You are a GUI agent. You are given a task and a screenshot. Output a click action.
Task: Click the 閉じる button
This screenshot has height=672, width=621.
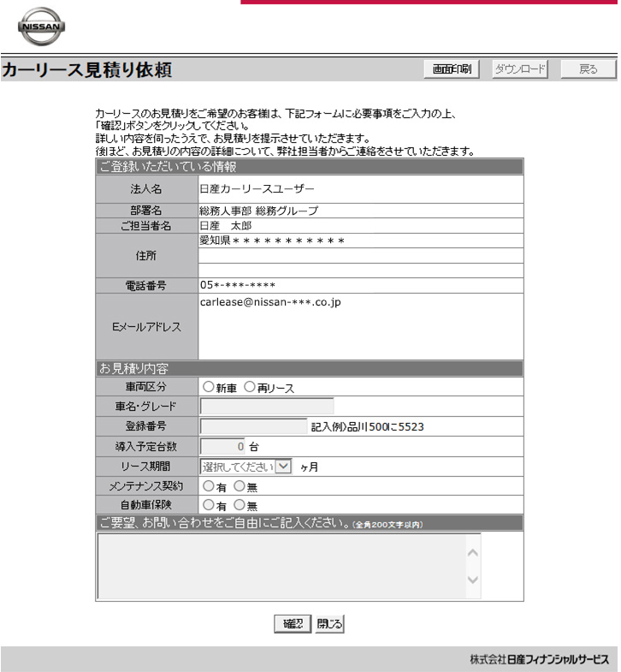click(329, 623)
